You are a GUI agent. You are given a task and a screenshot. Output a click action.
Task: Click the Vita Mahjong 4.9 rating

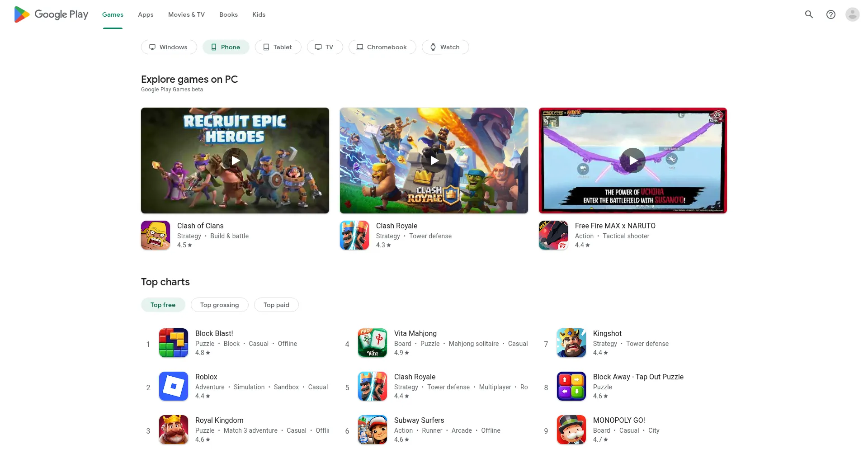coord(401,353)
